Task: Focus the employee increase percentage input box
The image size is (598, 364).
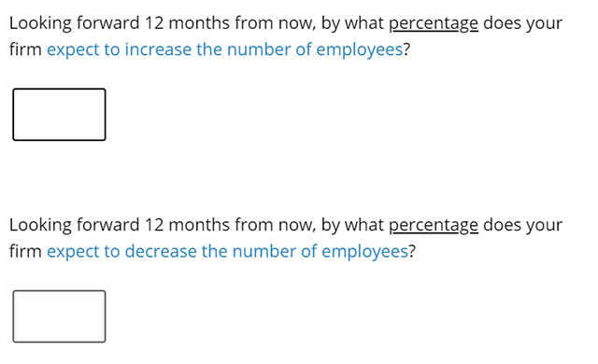Action: [x=59, y=115]
